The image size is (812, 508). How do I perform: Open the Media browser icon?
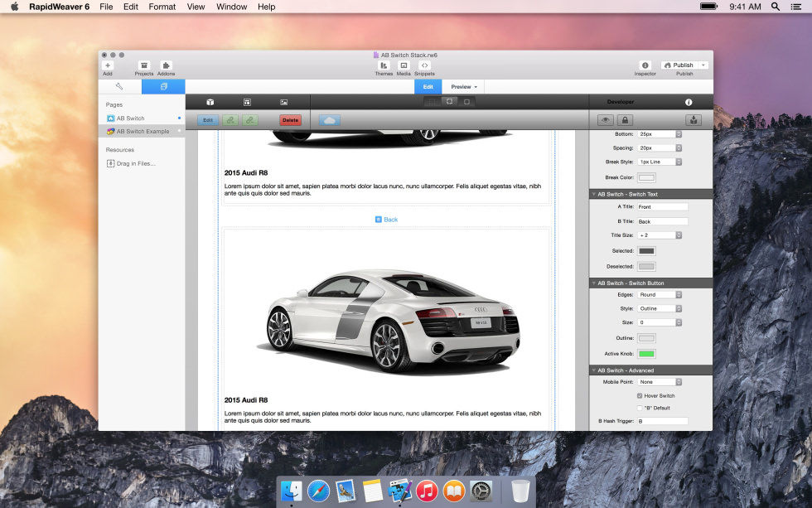[x=404, y=65]
